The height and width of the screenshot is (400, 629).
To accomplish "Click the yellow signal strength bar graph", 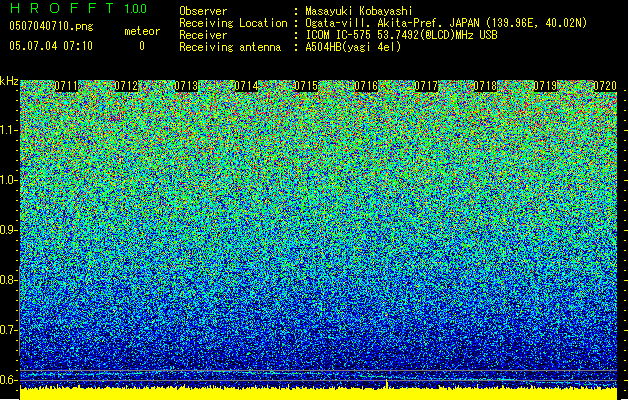I will point(319,394).
